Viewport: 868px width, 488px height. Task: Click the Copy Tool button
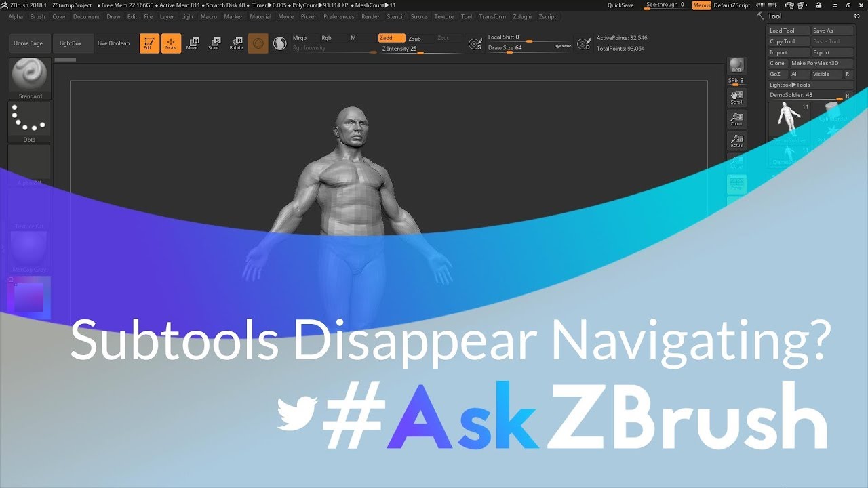tap(789, 41)
